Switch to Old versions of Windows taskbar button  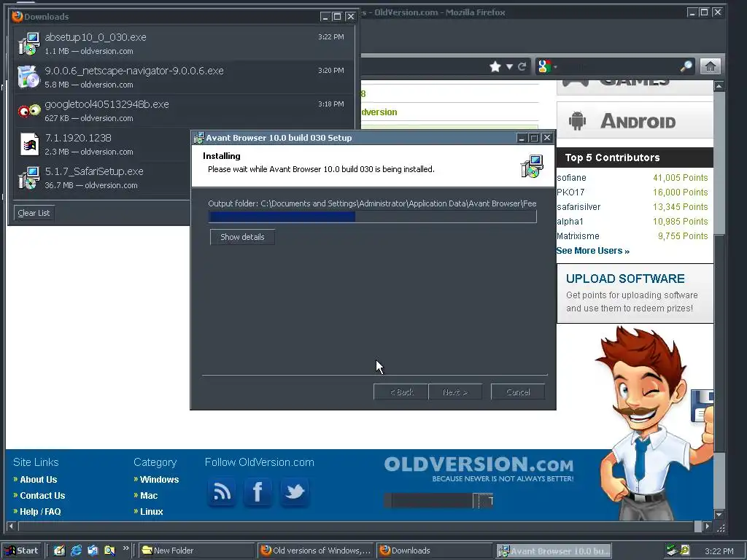pyautogui.click(x=315, y=551)
